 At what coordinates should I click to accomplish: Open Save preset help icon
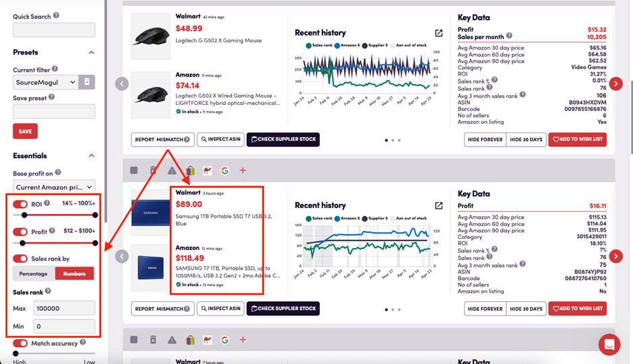pyautogui.click(x=52, y=97)
